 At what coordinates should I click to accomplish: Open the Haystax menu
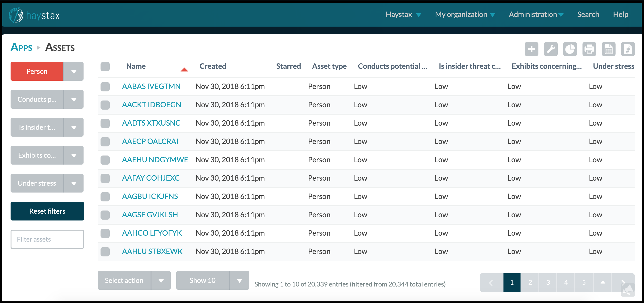403,14
